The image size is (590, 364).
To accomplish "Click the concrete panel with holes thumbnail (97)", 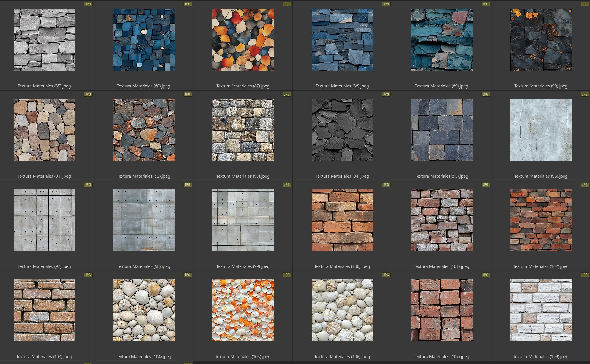I will (x=44, y=220).
